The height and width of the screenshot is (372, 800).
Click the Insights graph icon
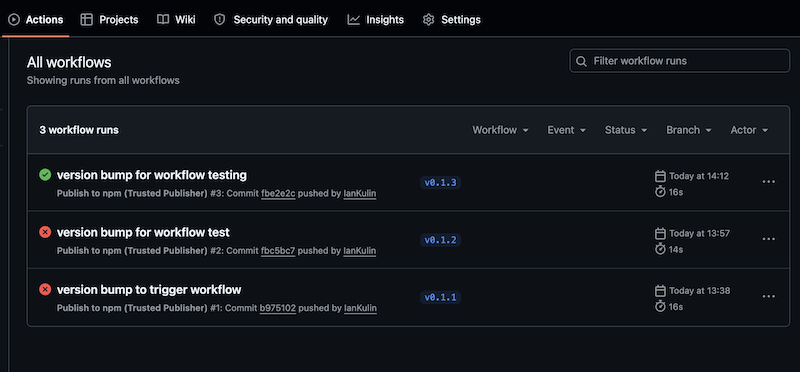354,20
